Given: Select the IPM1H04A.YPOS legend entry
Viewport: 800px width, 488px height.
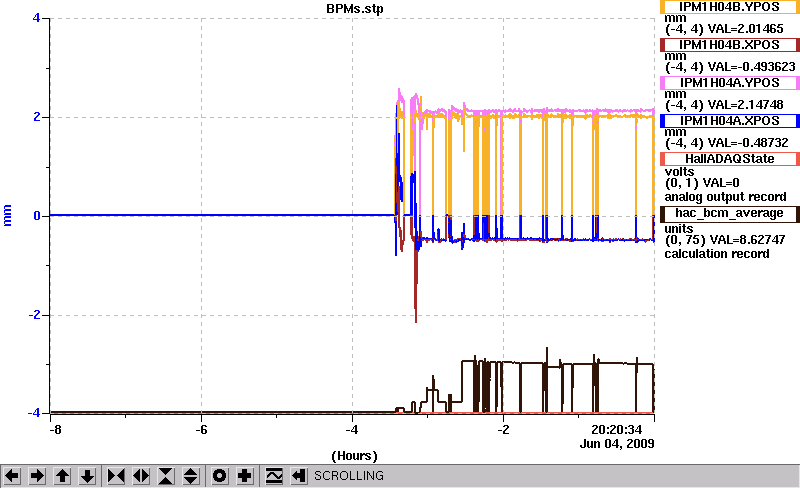Looking at the screenshot, I should [x=730, y=83].
